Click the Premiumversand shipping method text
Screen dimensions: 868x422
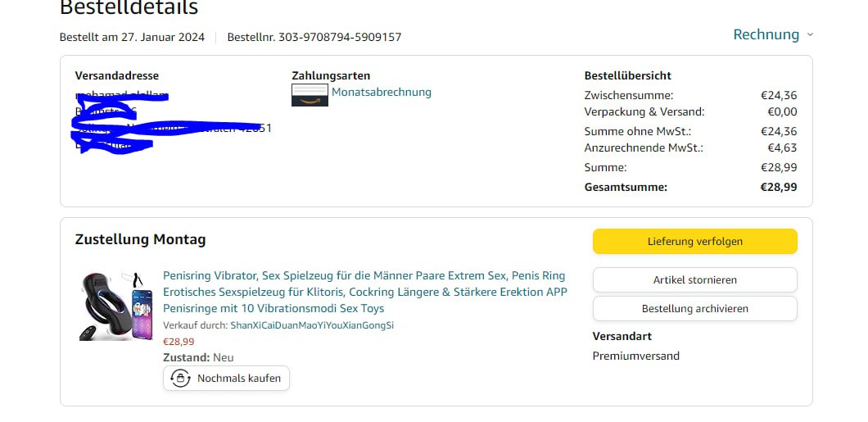636,356
